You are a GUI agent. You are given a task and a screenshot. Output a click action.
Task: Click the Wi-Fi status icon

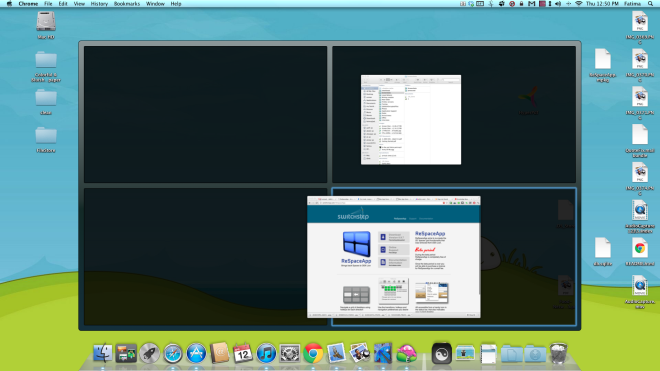tap(579, 3)
